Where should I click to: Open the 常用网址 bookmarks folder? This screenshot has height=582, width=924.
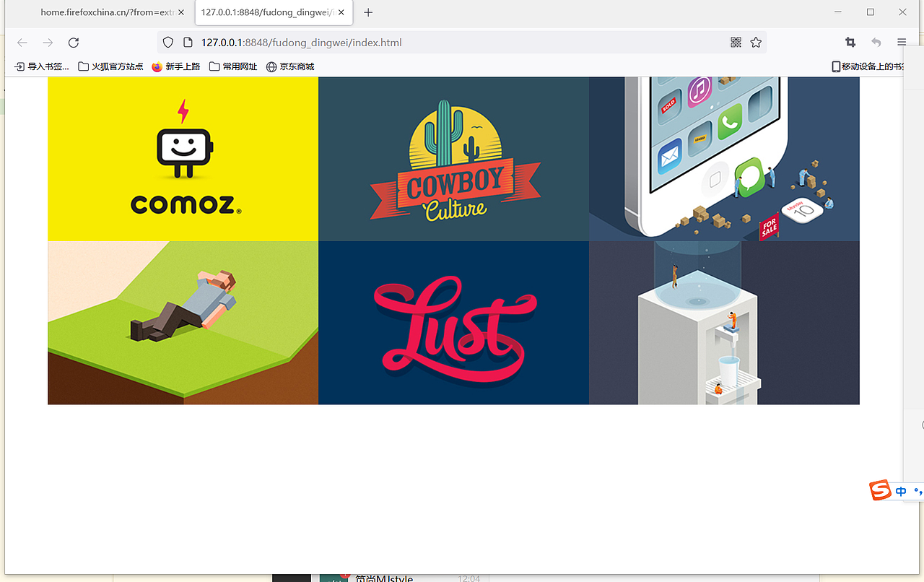(233, 66)
